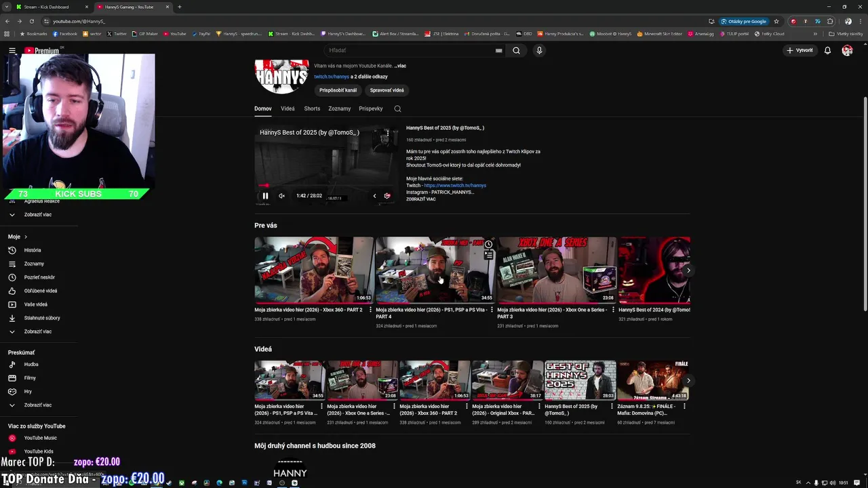
Task: Open the notifications bell
Action: [827, 50]
